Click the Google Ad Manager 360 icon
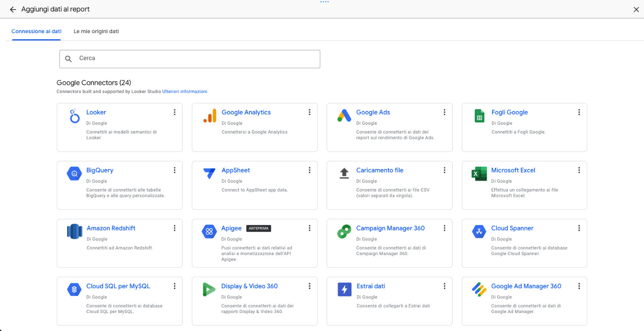The width and height of the screenshot is (644, 331). [479, 290]
